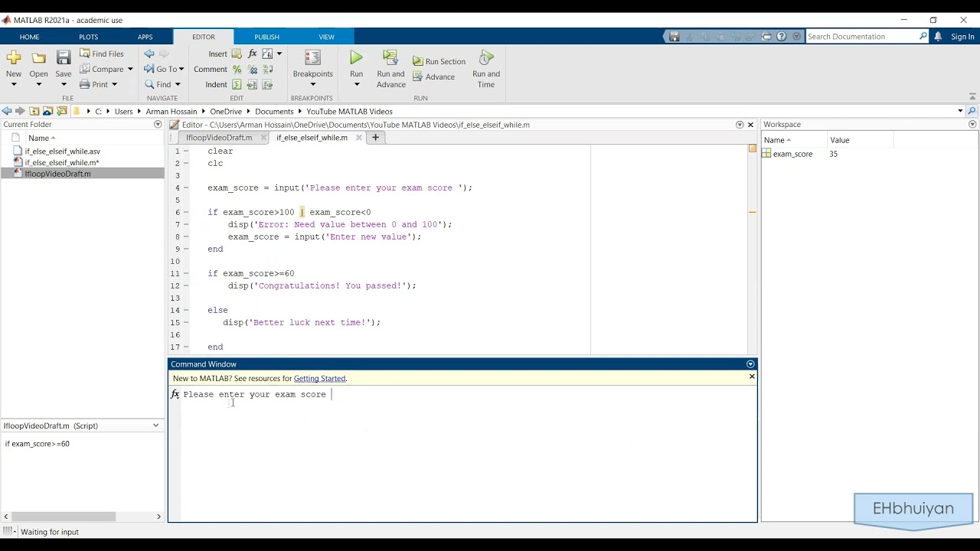The image size is (980, 551).
Task: Expand the Run button dropdown arrow
Action: 356,84
